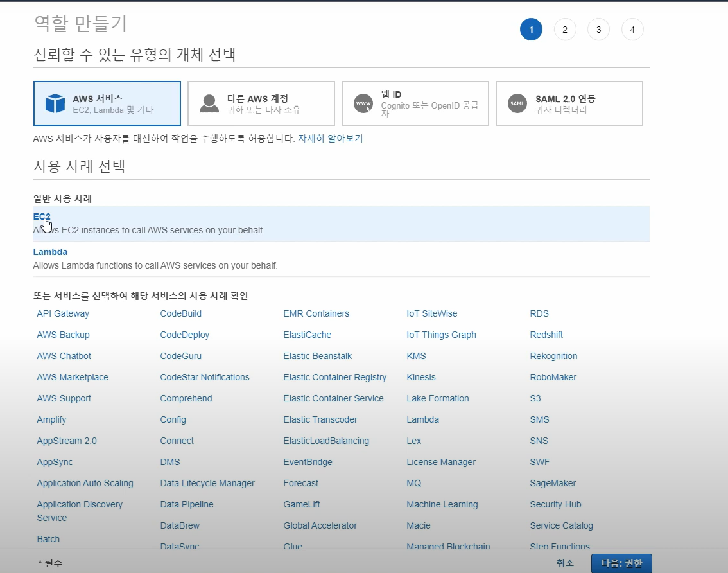This screenshot has height=573, width=728.
Task: Select Application Auto Scaling service
Action: click(x=85, y=483)
